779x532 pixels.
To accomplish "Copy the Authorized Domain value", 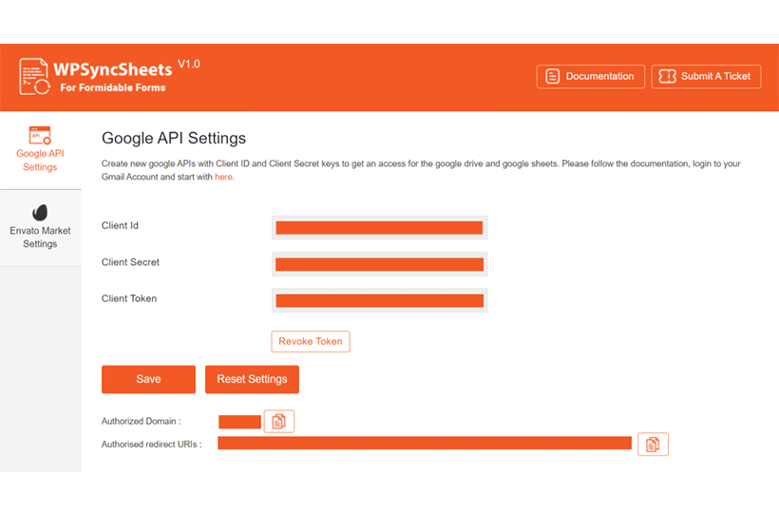I will (279, 421).
